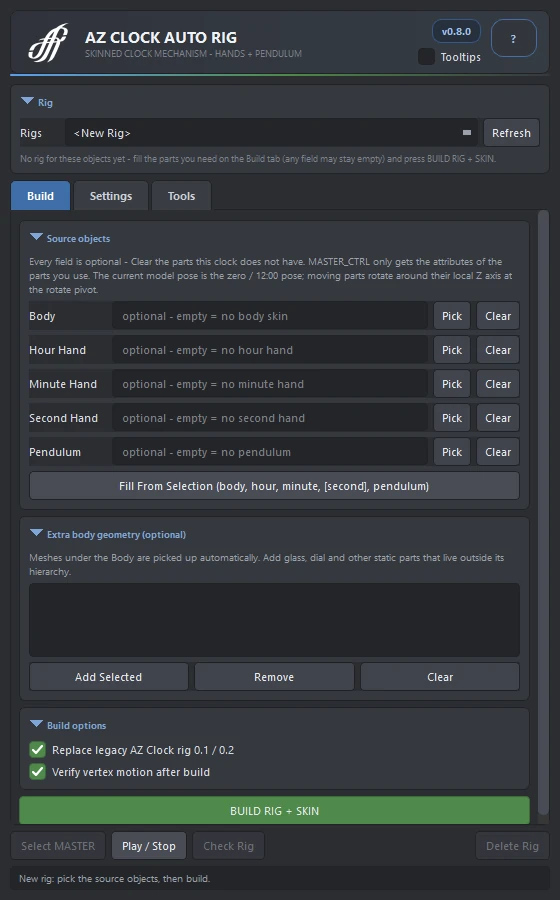Switch to the Tools tab

tap(181, 196)
